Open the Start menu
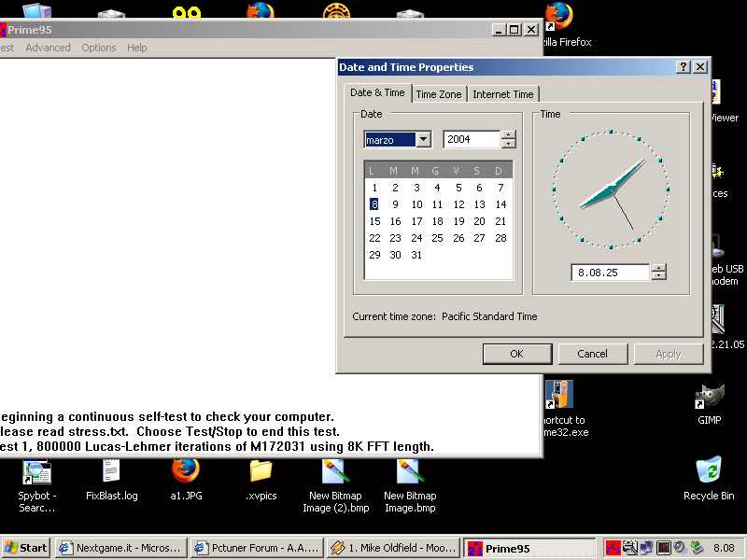 (x=26, y=548)
